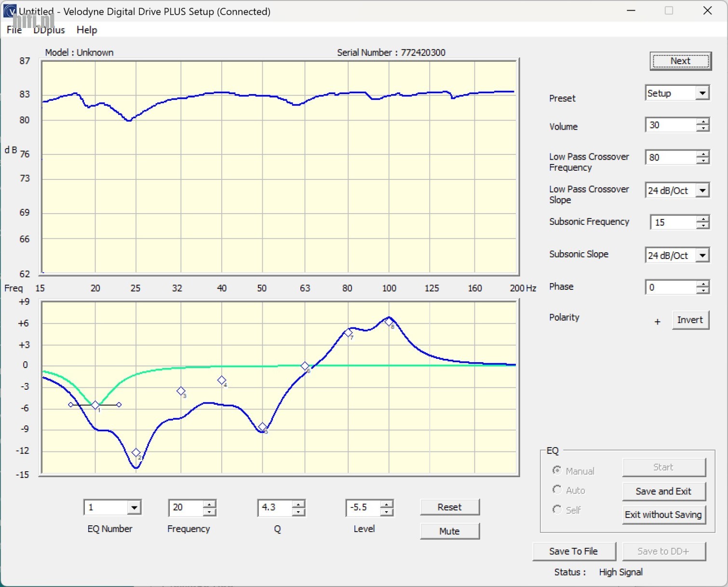Screen dimensions: 728x587
Task: Select EQ point 4 diamond handle
Action: click(x=222, y=380)
